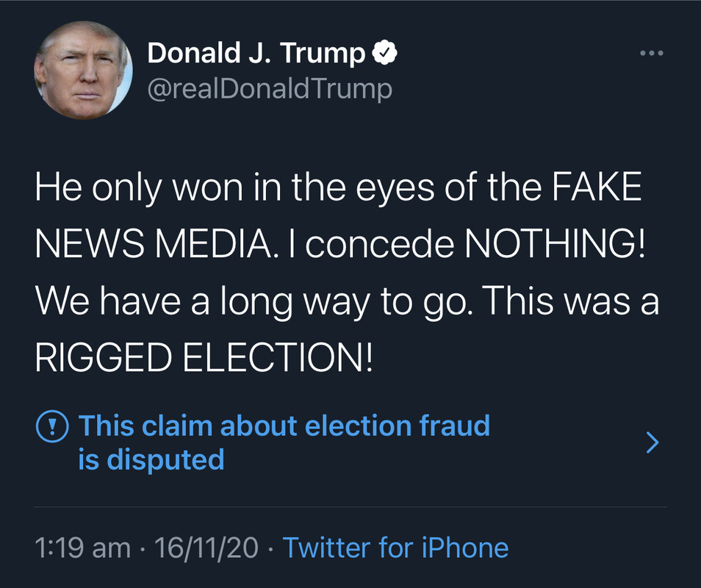Click the divider line above the timestamp
Viewport: 701px width, 588px height.
350,507
